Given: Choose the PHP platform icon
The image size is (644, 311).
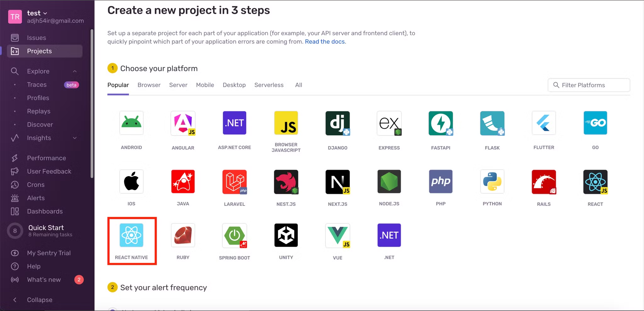Looking at the screenshot, I should pyautogui.click(x=441, y=182).
